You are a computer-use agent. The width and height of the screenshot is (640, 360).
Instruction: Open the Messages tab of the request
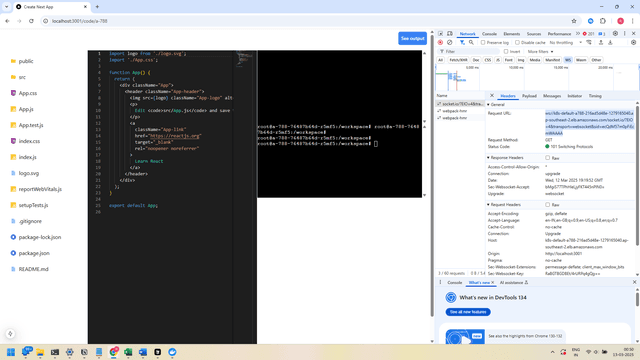[552, 96]
